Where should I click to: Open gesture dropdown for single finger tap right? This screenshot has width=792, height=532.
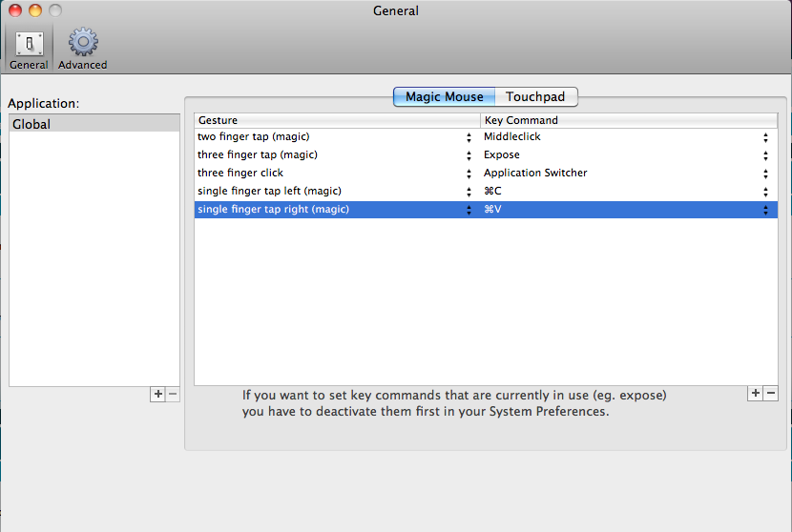(x=469, y=210)
